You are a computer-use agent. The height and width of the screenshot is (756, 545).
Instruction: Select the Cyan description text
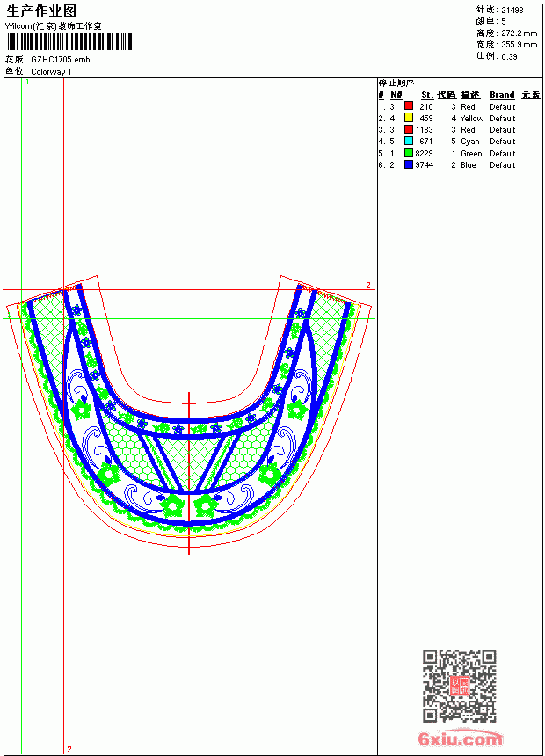pyautogui.click(x=470, y=142)
